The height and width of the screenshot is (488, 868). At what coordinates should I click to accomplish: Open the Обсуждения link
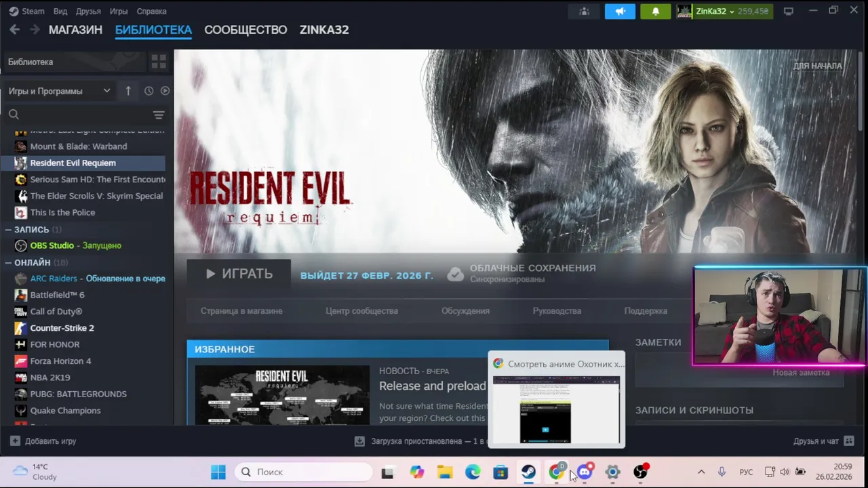[x=465, y=311]
